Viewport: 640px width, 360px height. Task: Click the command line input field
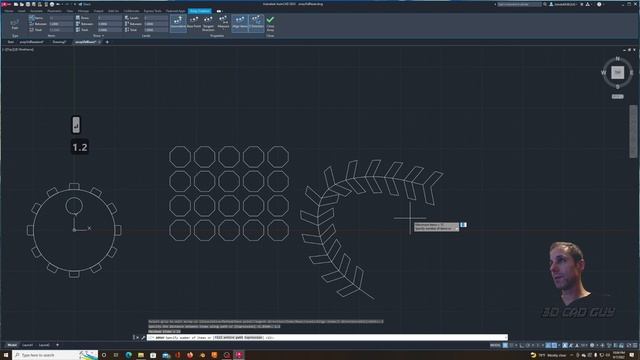tap(327, 338)
